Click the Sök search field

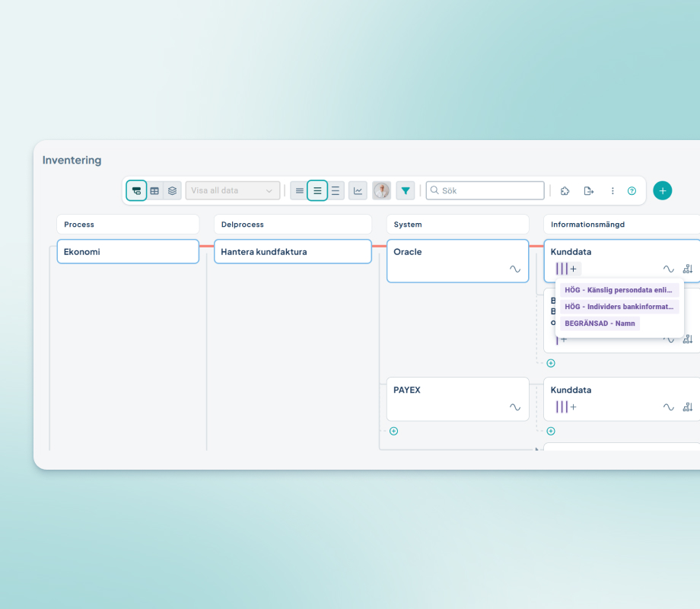point(485,190)
